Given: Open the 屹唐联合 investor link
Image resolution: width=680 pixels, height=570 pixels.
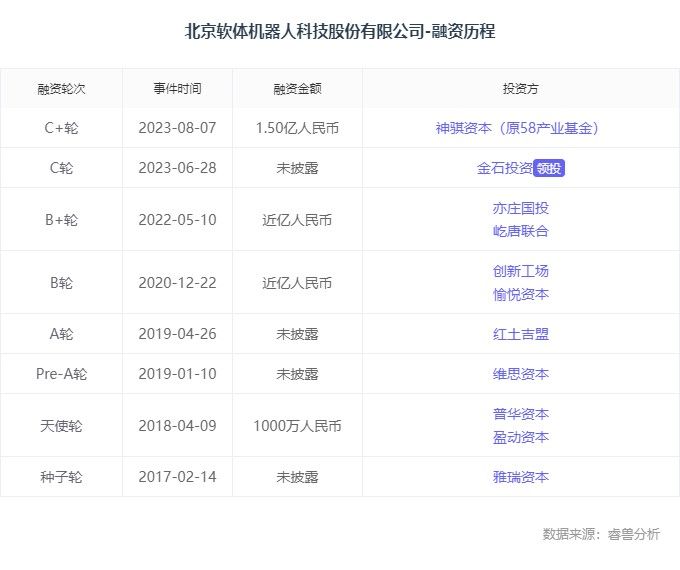Looking at the screenshot, I should (x=520, y=231).
